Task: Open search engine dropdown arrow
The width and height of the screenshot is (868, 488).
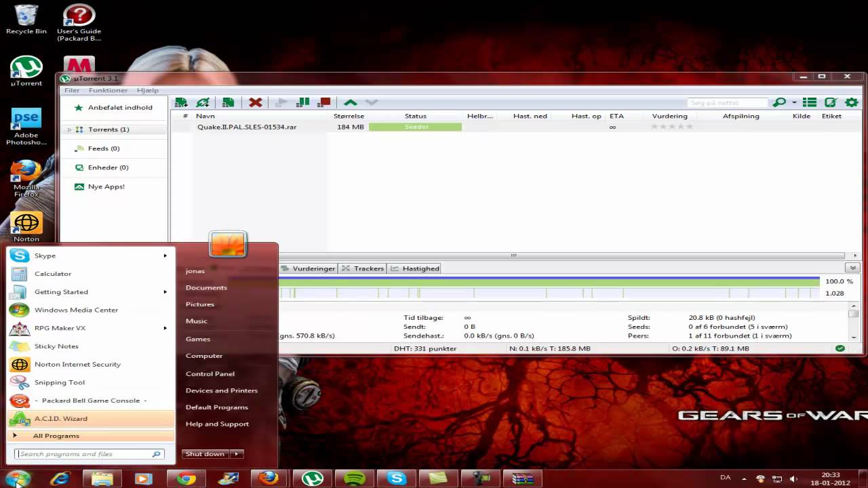Action: (794, 103)
